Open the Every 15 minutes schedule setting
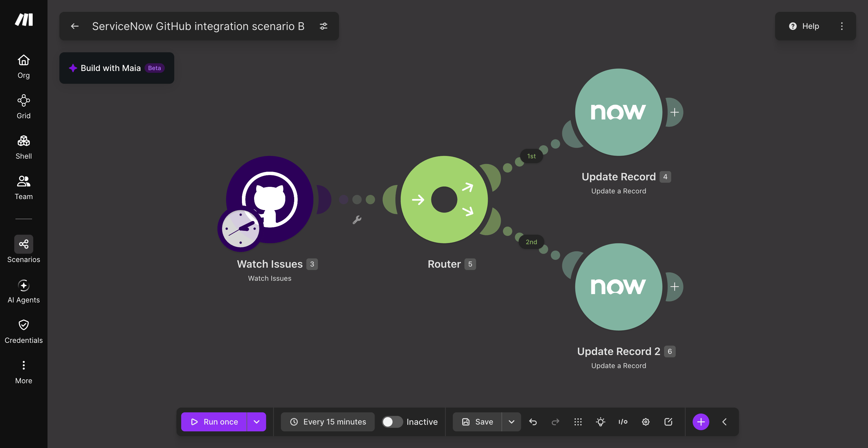 pyautogui.click(x=328, y=422)
